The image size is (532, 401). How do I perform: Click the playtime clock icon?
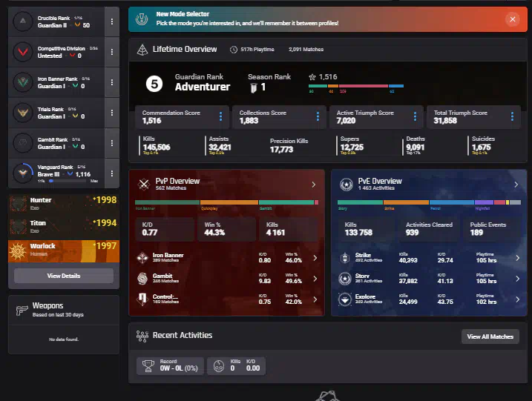click(234, 50)
